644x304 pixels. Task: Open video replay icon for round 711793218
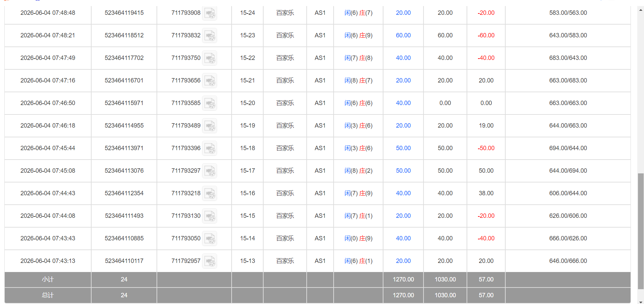[209, 194]
